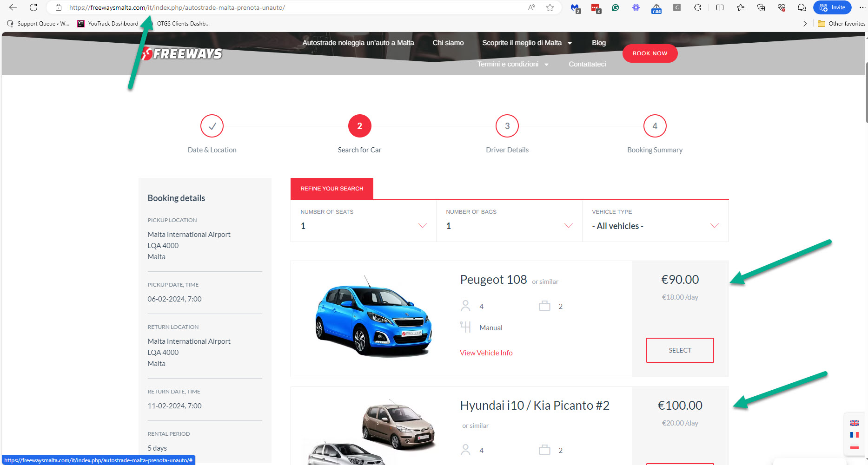Toggle split screen view icon
Viewport: 868px width, 465px height.
pos(720,7)
